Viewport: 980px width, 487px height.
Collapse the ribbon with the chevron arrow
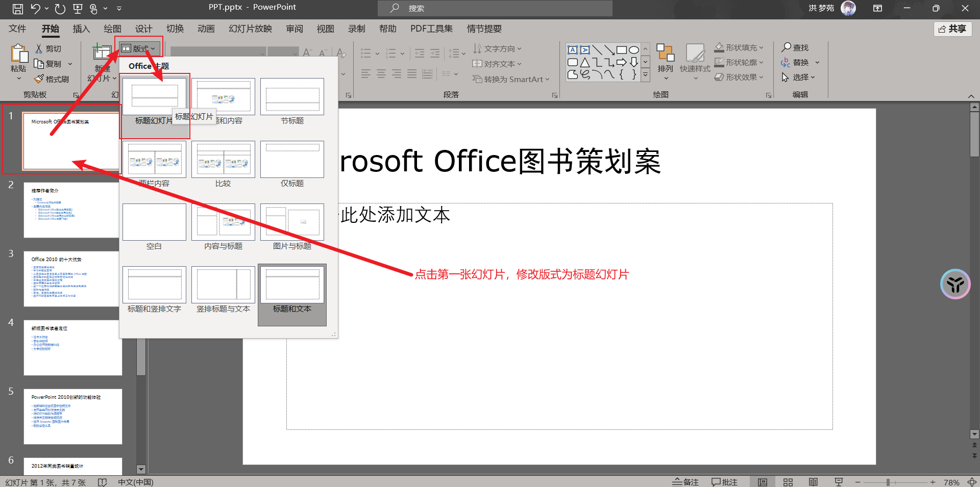tap(971, 96)
